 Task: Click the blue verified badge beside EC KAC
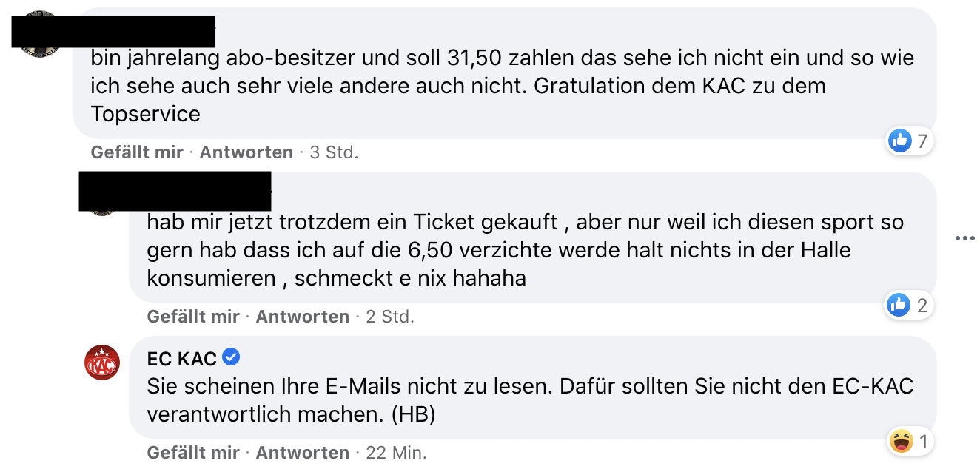(x=231, y=358)
